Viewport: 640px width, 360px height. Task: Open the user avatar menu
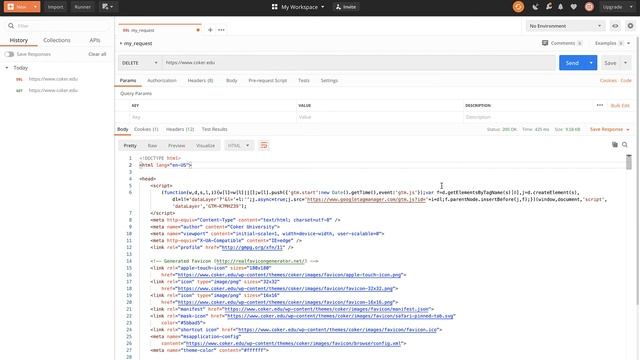(x=589, y=7)
